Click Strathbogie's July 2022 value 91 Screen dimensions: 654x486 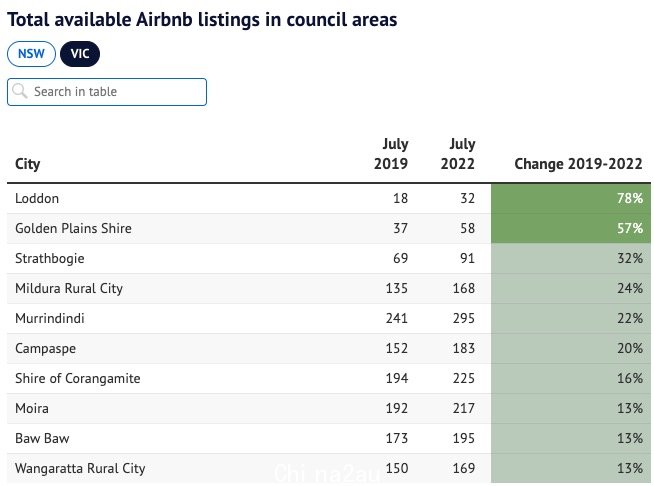coord(468,258)
